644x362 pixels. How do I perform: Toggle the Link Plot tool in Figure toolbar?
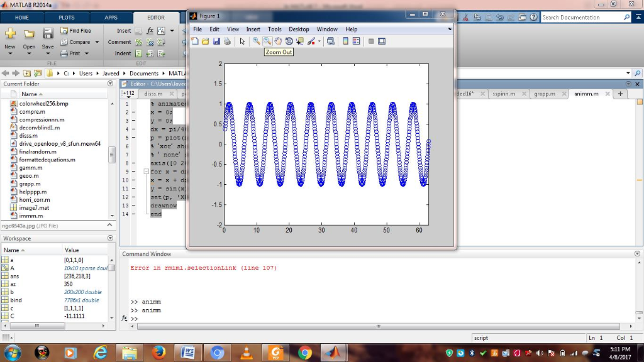point(330,41)
